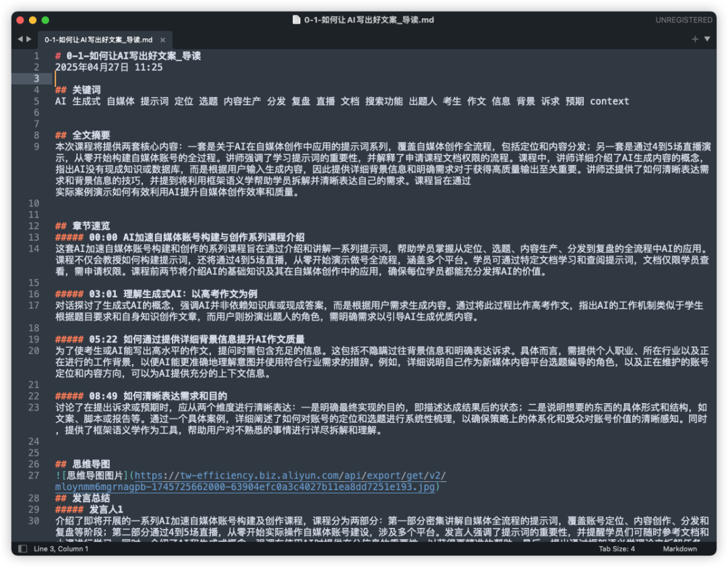Click the UNREGISTERED label in title bar
The image size is (728, 567).
click(x=684, y=20)
